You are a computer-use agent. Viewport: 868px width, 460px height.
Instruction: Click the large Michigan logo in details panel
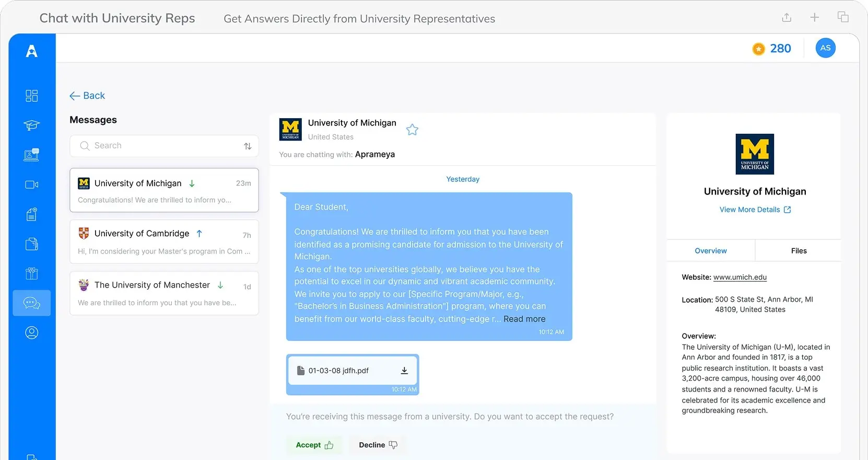755,154
